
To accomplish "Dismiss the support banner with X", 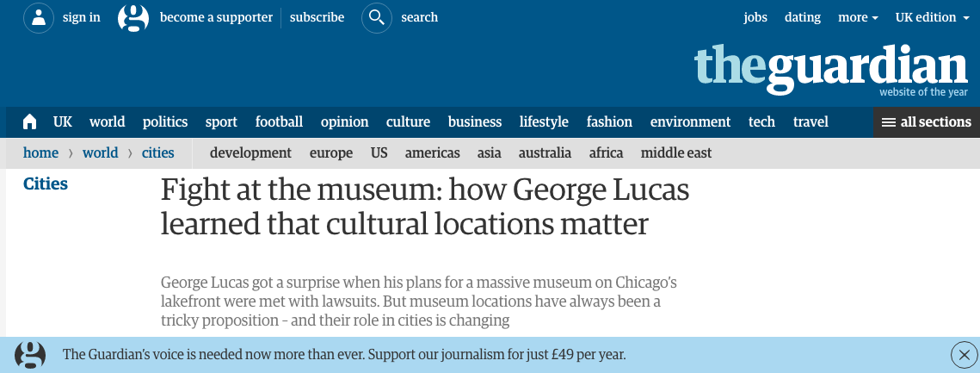I will click(964, 356).
